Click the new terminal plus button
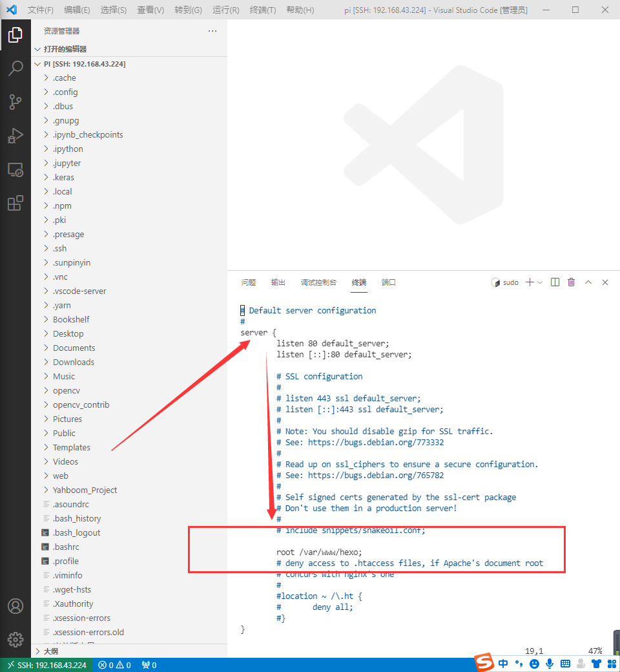 tap(530, 282)
